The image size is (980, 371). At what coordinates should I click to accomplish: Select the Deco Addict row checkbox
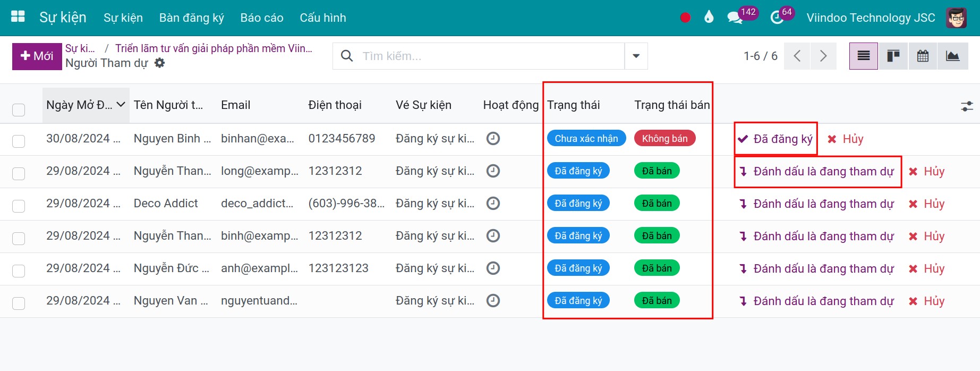point(19,206)
